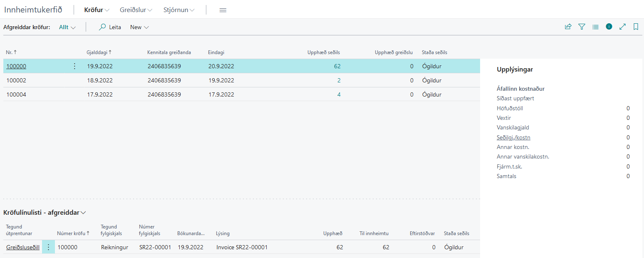The height and width of the screenshot is (258, 644).
Task: Open the Filter pane icon
Action: click(x=582, y=27)
